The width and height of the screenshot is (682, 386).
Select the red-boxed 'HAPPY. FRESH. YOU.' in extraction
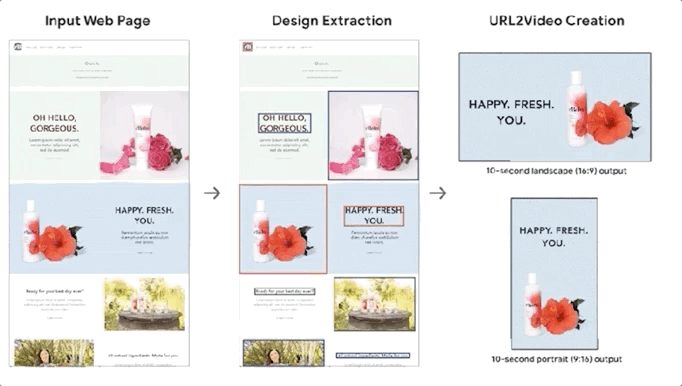coord(374,215)
